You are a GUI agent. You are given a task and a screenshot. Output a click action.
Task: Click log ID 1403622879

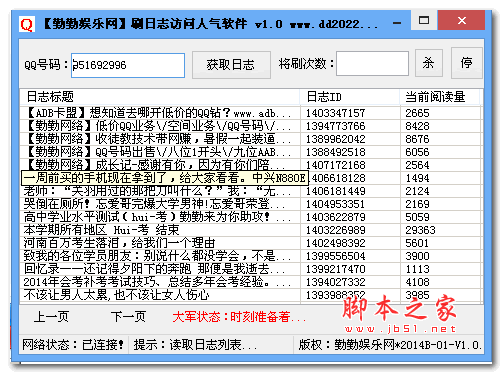pyautogui.click(x=336, y=217)
